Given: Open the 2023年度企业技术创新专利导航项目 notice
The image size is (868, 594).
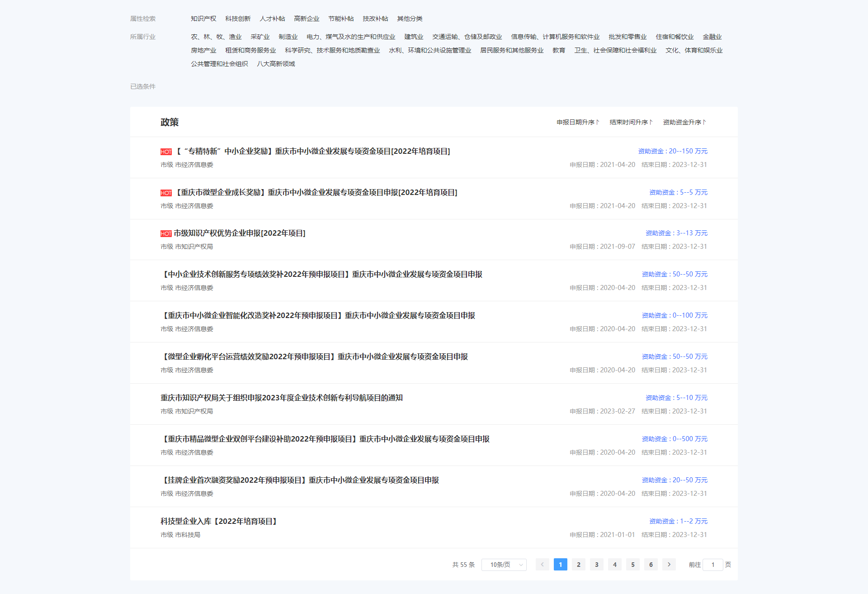Looking at the screenshot, I should [x=281, y=398].
